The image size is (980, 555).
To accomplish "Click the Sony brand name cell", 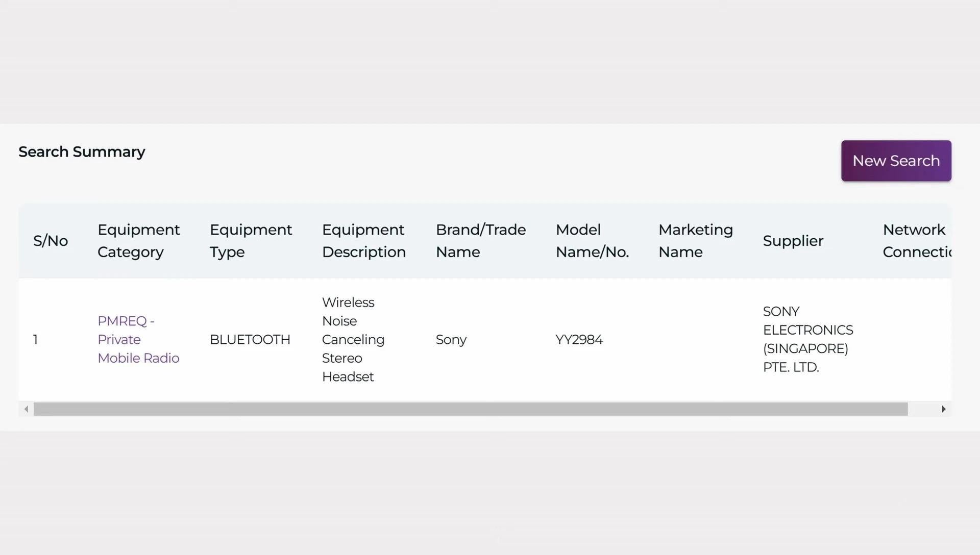I will [451, 340].
